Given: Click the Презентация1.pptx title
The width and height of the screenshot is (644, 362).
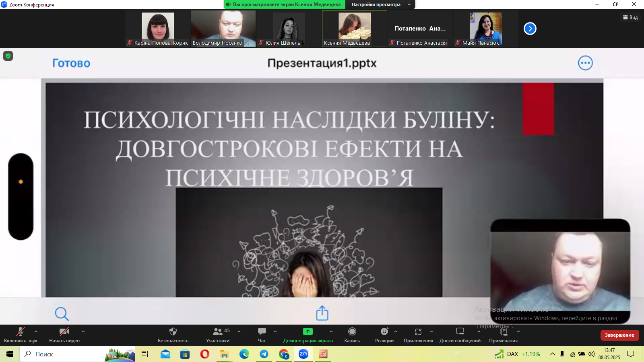Looking at the screenshot, I should pos(322,63).
